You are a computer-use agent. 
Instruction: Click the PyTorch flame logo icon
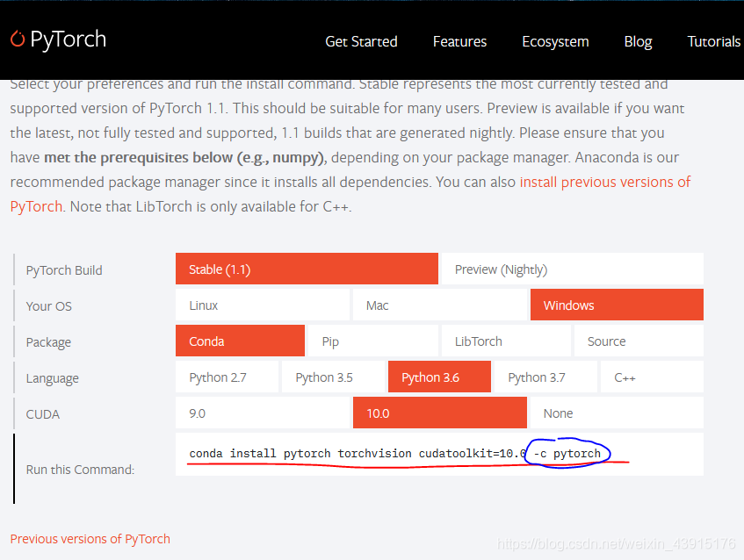[18, 39]
